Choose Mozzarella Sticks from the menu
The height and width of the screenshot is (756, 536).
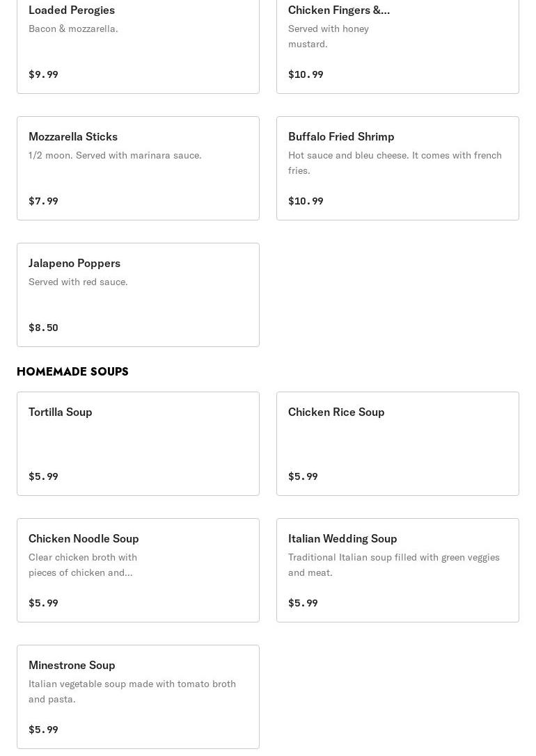[73, 136]
